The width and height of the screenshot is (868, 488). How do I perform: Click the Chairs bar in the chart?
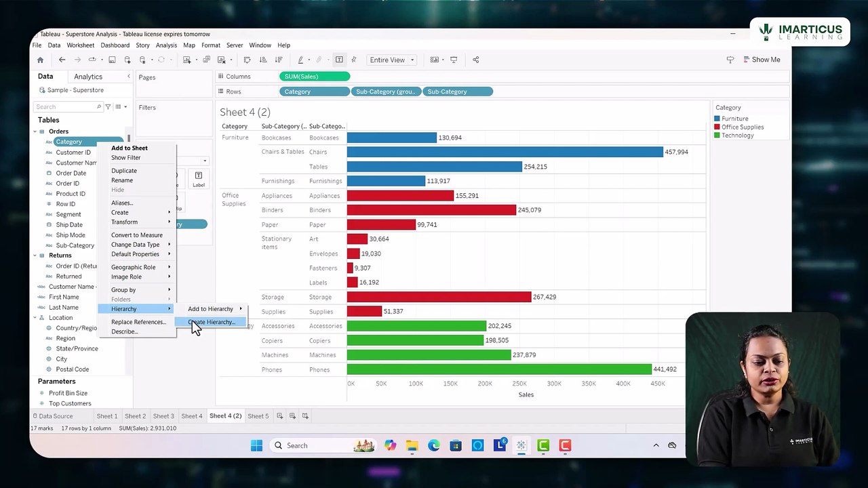[x=505, y=152]
